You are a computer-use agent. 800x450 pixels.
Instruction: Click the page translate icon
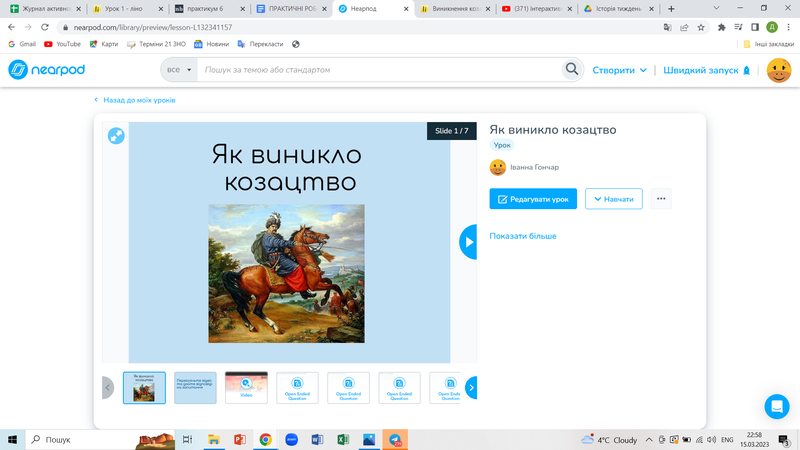(x=667, y=28)
